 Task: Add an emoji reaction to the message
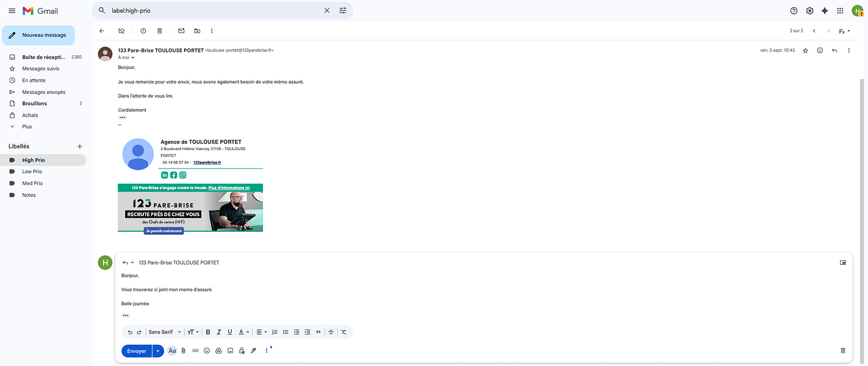(820, 50)
